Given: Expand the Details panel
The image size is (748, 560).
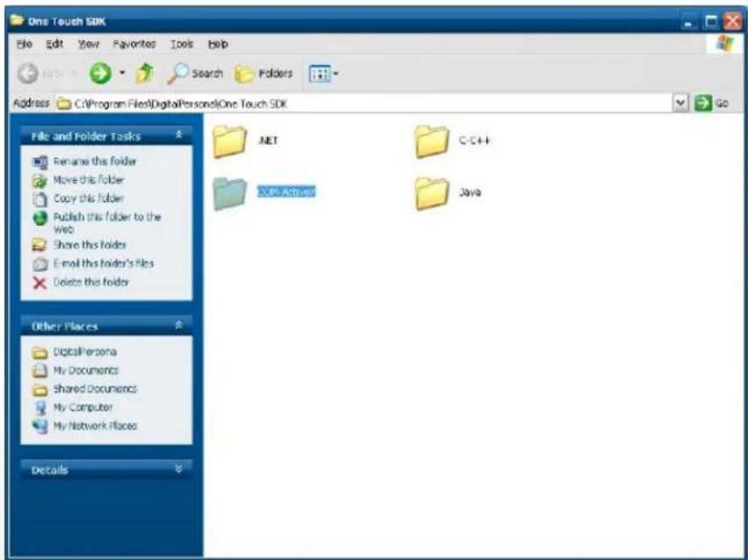Looking at the screenshot, I should pos(179,469).
